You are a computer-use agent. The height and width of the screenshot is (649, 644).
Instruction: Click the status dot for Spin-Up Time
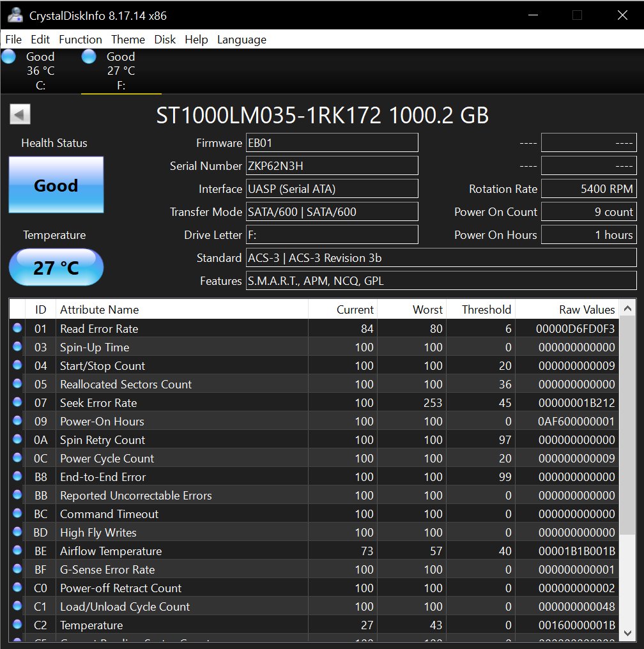[17, 346]
